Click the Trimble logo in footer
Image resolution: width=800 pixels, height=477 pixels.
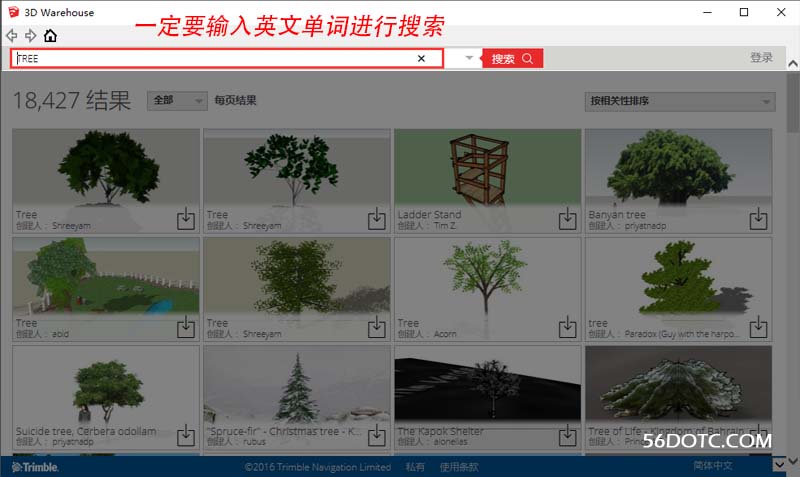pyautogui.click(x=35, y=467)
